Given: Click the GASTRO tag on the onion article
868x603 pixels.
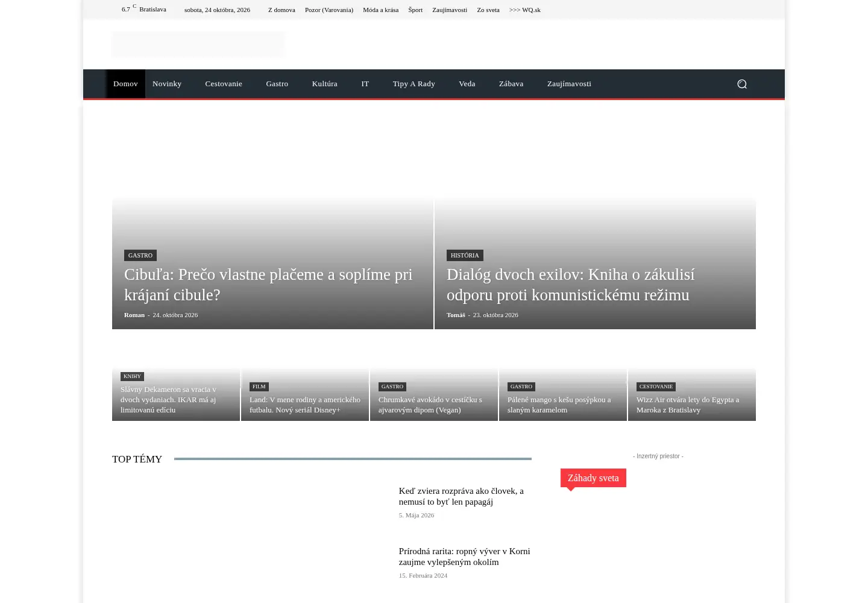Looking at the screenshot, I should [x=140, y=256].
